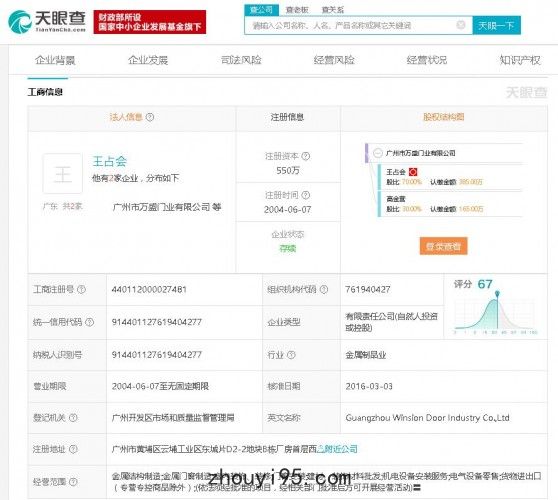Viewport: 558px width, 500px height.
Task: Click the help icon next to 注册时间
Action: 306,195
